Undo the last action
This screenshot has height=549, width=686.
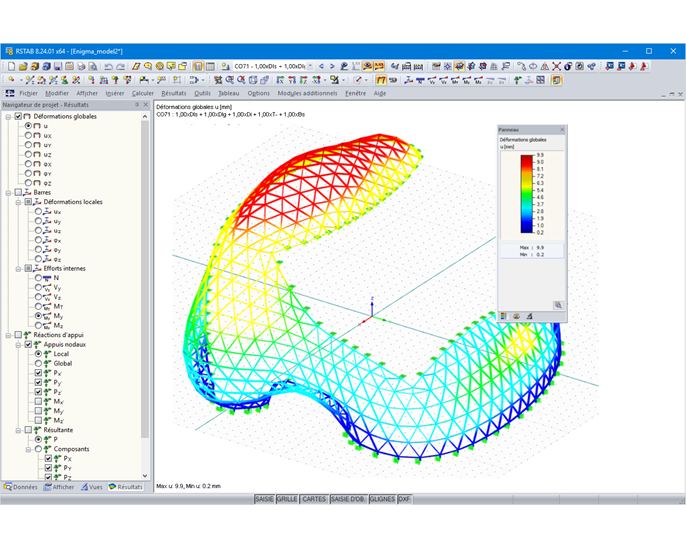point(108,66)
